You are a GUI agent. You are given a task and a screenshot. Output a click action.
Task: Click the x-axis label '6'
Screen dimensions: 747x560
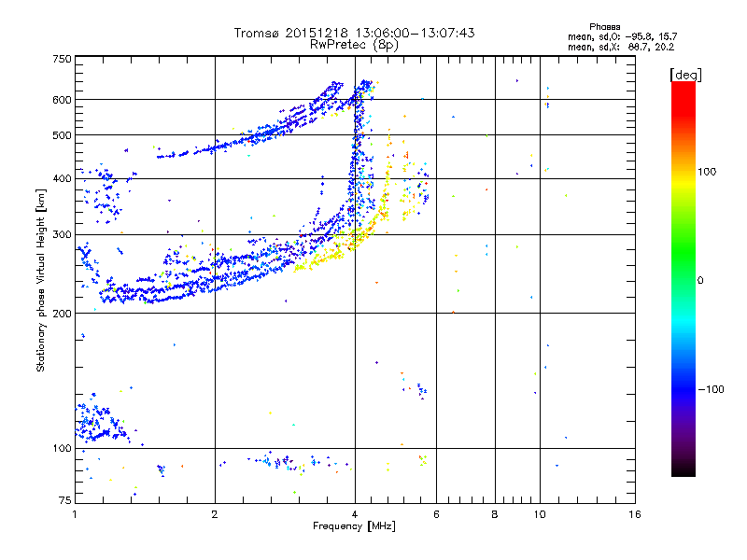point(436,514)
